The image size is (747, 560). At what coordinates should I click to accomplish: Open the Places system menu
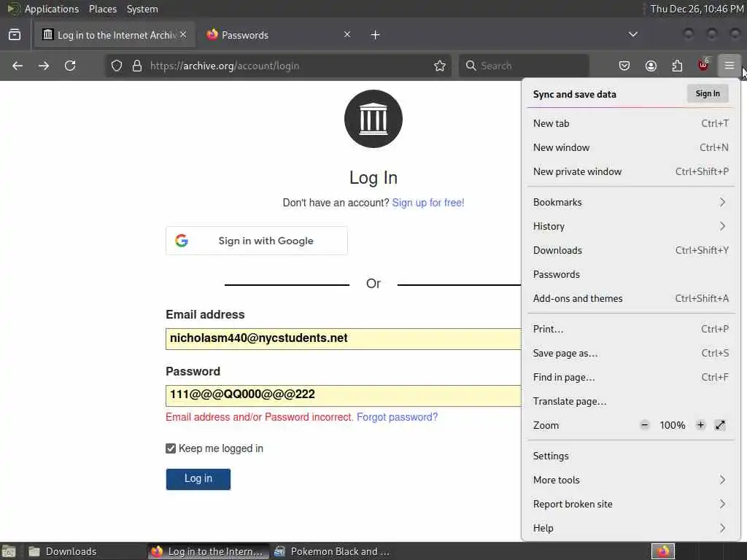tap(103, 9)
